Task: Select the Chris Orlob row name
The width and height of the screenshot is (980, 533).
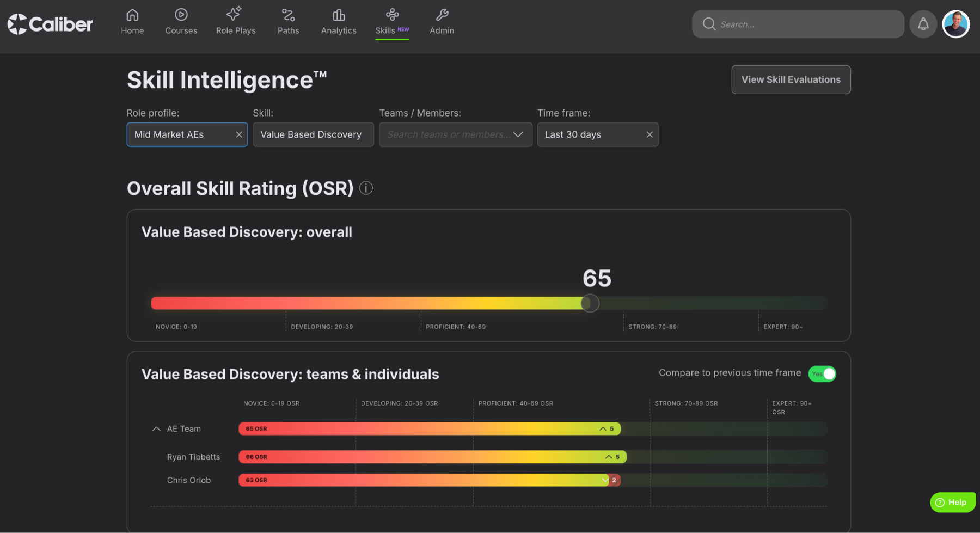Action: 189,480
